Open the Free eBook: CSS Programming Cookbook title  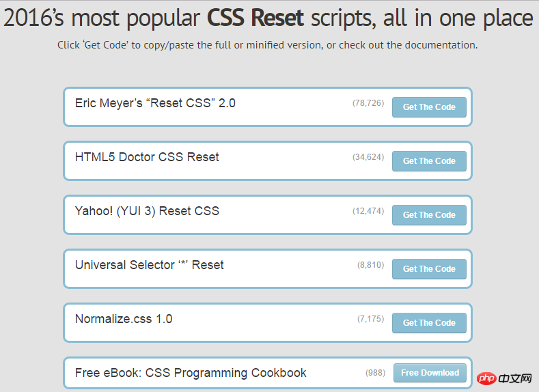191,373
